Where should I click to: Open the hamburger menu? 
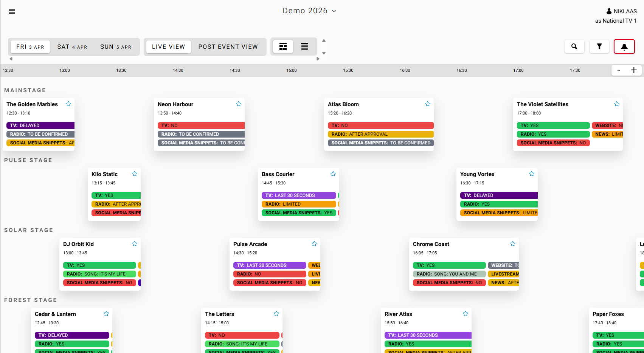click(x=12, y=11)
